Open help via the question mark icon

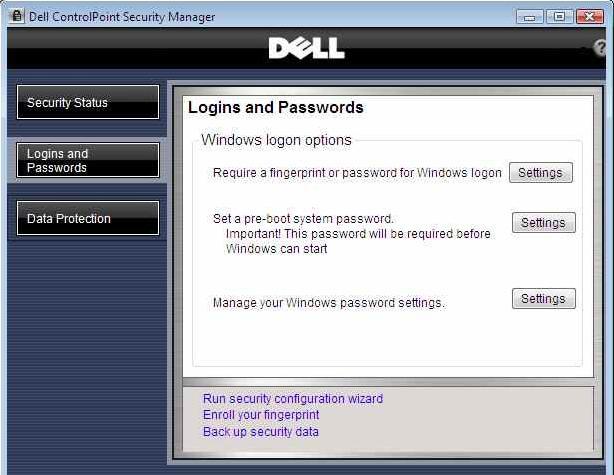(x=600, y=48)
